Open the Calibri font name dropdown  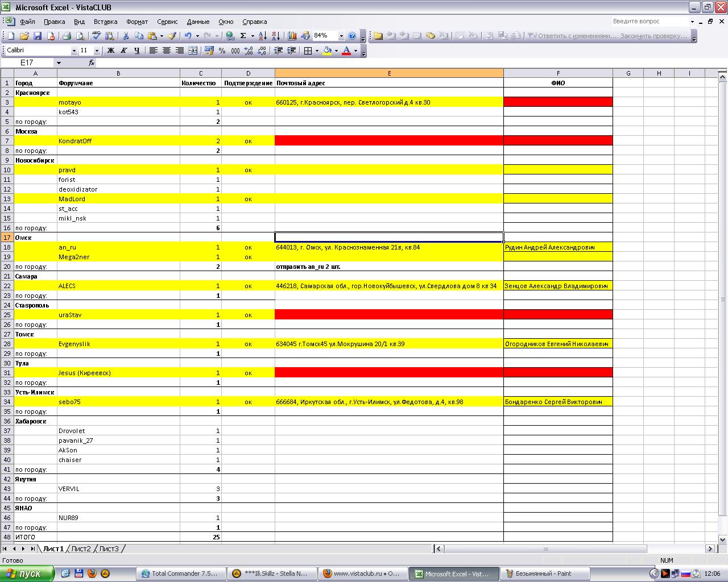pyautogui.click(x=74, y=51)
